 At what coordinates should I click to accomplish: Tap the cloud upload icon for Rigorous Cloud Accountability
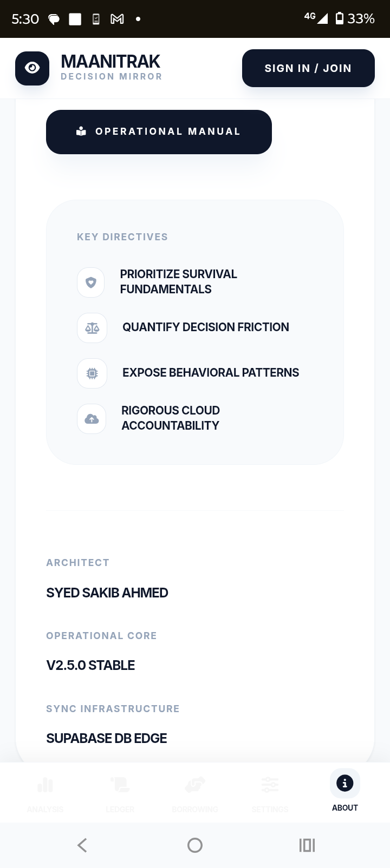click(x=92, y=419)
